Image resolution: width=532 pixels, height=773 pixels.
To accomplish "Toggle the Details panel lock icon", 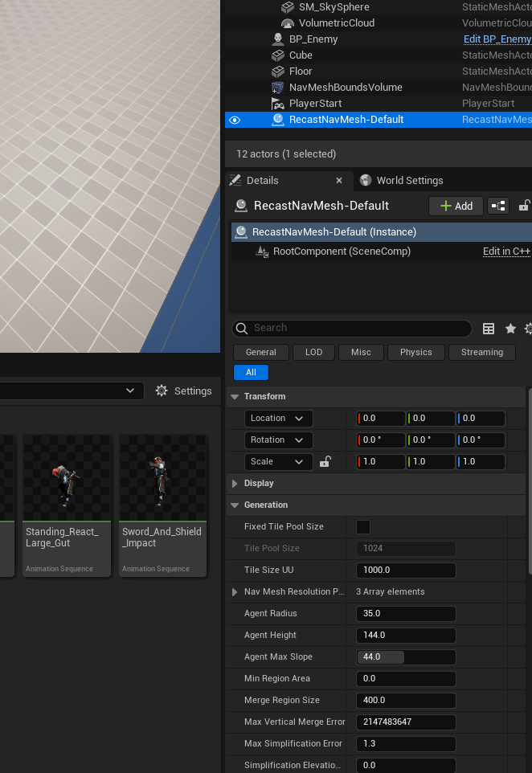I will 524,206.
